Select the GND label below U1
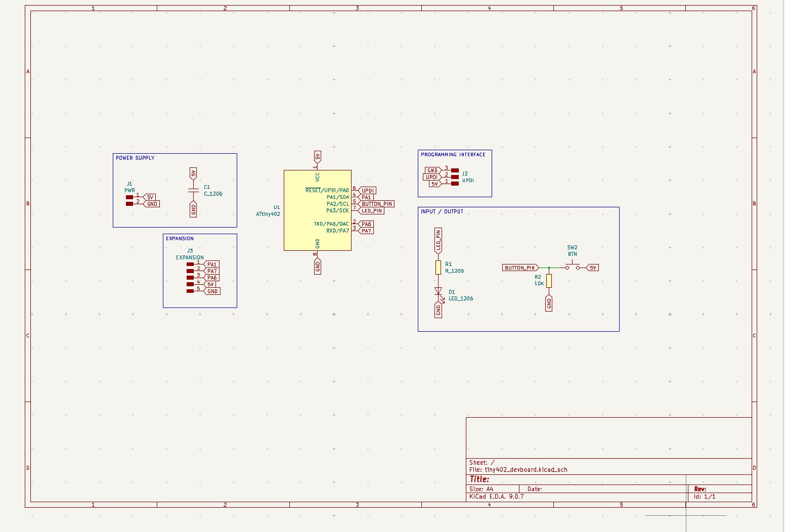The image size is (785, 532). tap(318, 267)
